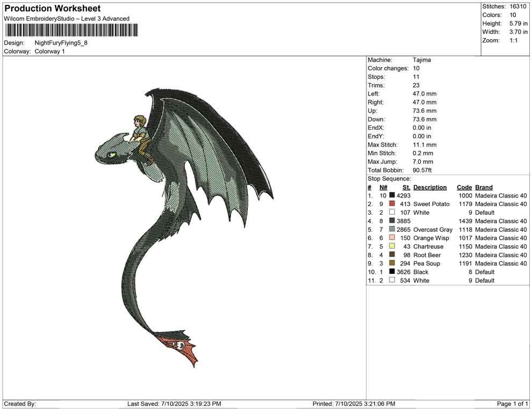Click Madeira Classic 40 in Root Beer row
This screenshot has width=532, height=409.
click(x=501, y=255)
